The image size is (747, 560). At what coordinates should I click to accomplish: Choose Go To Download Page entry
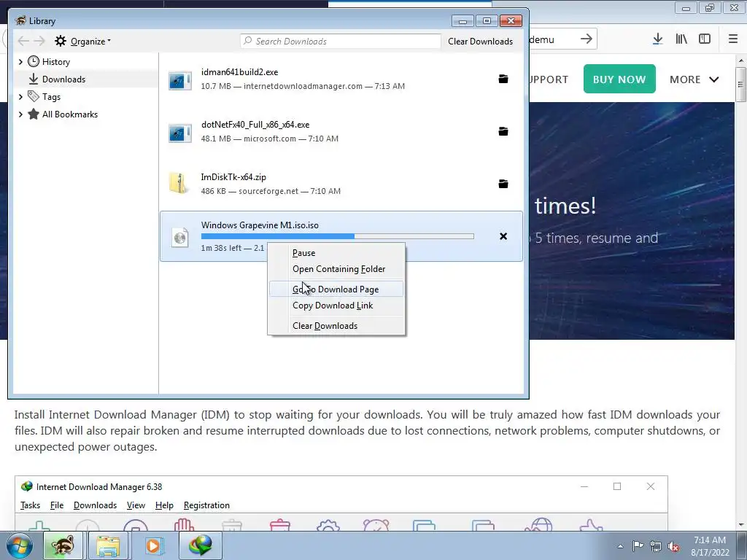click(x=336, y=289)
